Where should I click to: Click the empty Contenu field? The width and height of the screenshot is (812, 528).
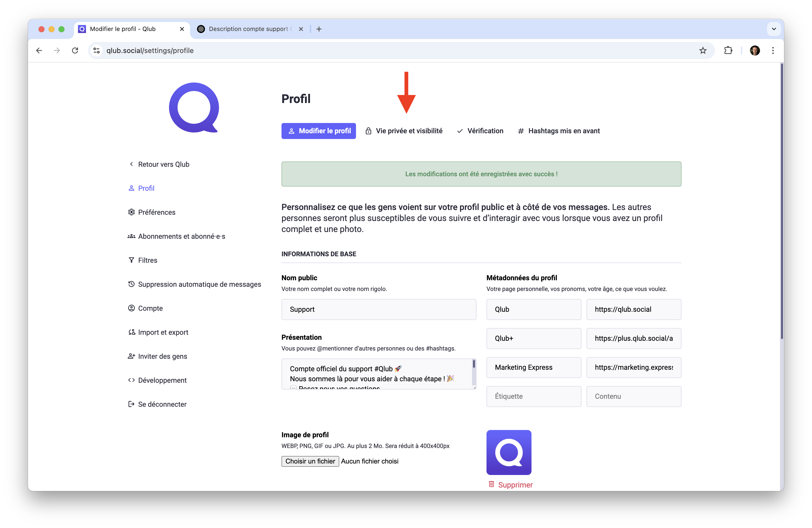pyautogui.click(x=633, y=396)
